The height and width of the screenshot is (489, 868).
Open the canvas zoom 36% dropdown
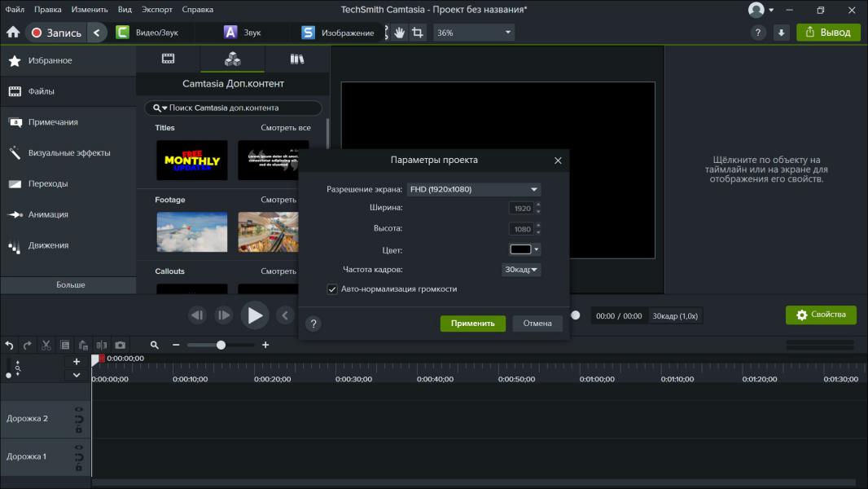tap(474, 33)
